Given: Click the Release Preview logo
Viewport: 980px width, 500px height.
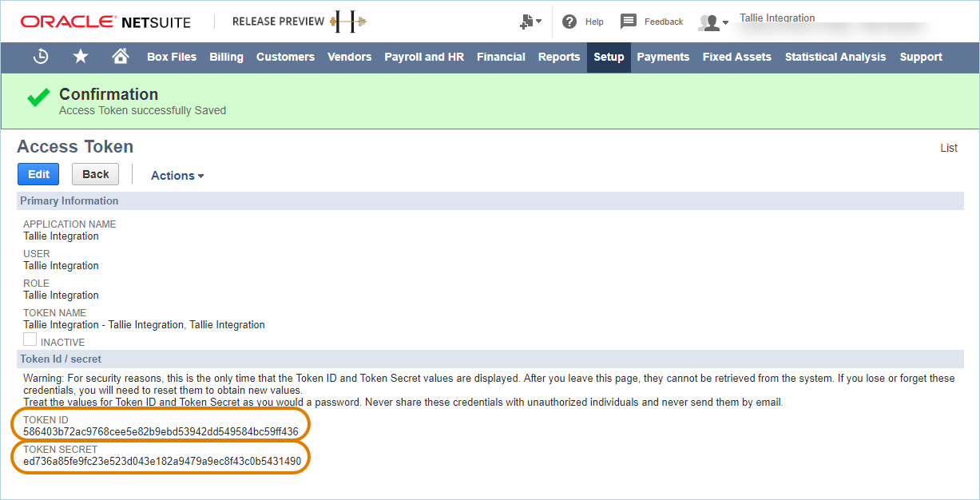Looking at the screenshot, I should coord(300,22).
